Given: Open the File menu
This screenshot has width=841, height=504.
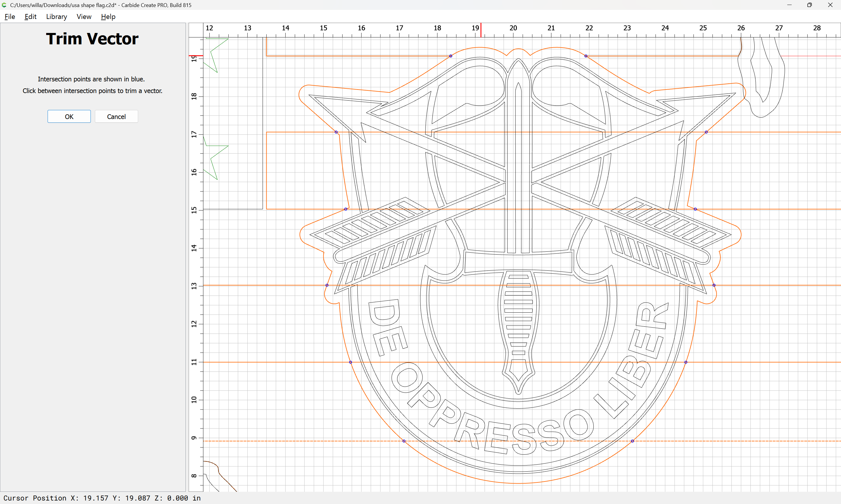Looking at the screenshot, I should (x=10, y=17).
